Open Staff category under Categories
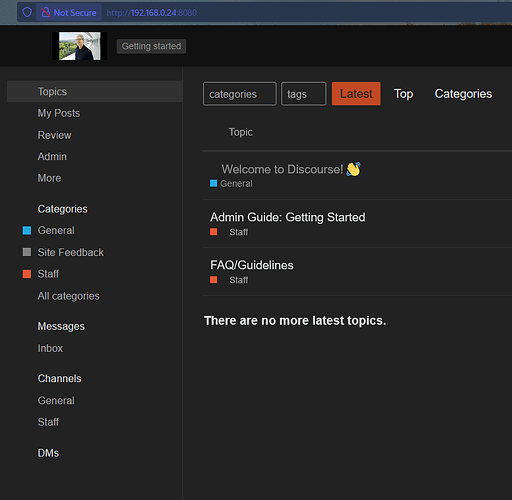Viewport: 512px width, 500px height. coord(48,274)
